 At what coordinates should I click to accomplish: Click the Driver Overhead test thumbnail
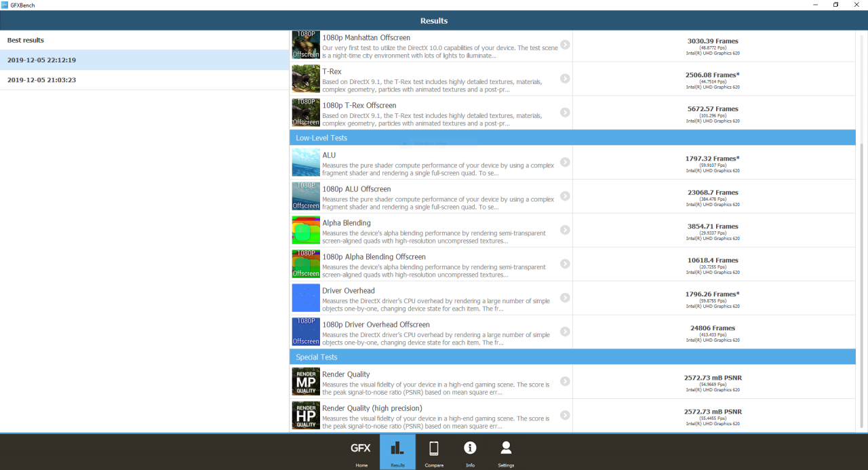pyautogui.click(x=306, y=298)
